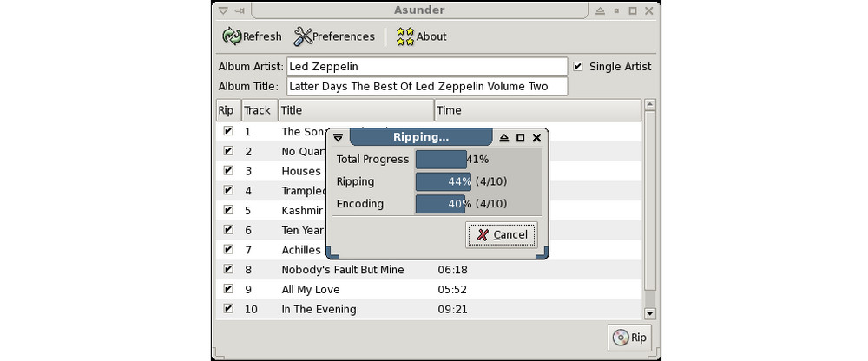Click the Refresh toolbar button
868x361 pixels.
[x=252, y=36]
